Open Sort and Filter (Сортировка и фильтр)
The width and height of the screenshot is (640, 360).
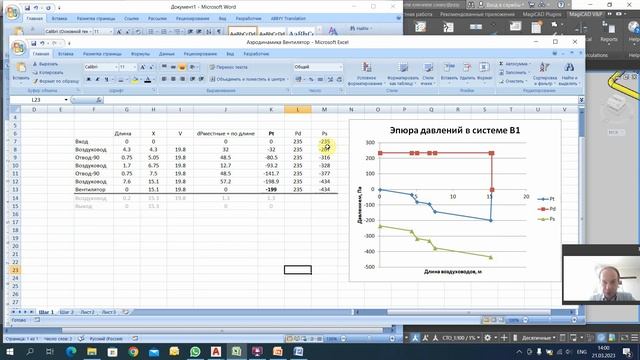coord(544,74)
